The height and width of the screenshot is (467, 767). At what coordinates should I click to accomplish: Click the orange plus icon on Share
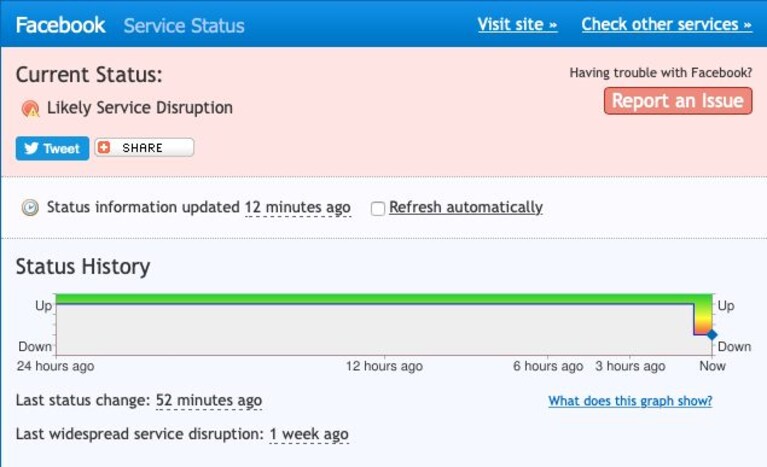tap(104, 147)
